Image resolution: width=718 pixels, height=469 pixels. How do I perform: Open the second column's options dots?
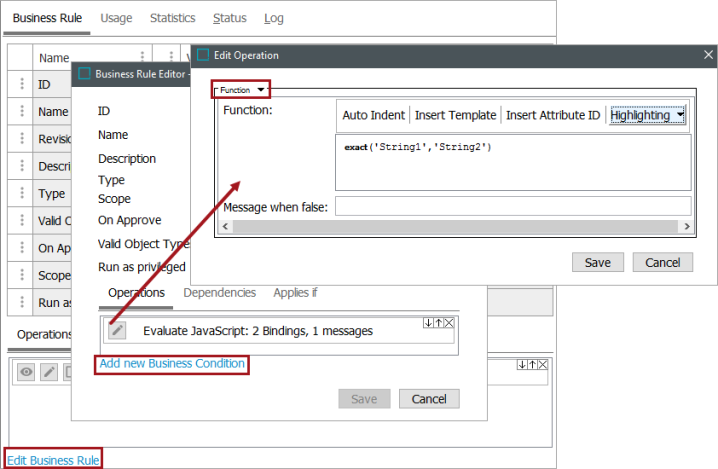coord(171,57)
